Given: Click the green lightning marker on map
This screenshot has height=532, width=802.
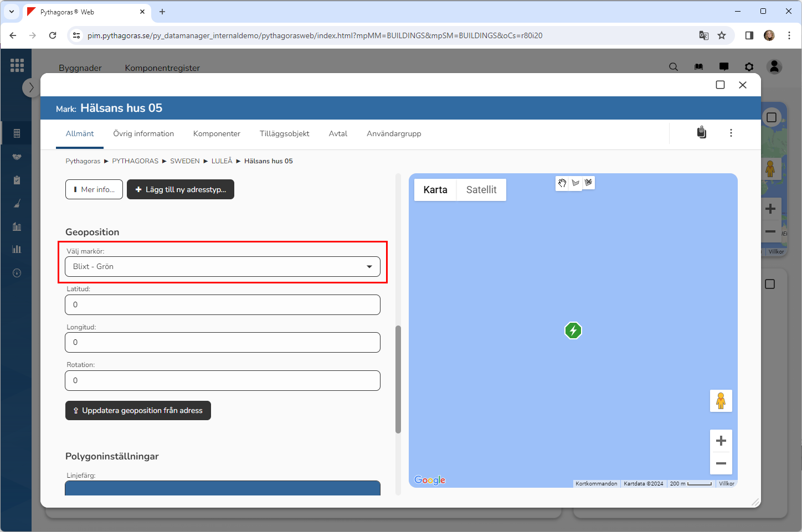Looking at the screenshot, I should coord(573,330).
